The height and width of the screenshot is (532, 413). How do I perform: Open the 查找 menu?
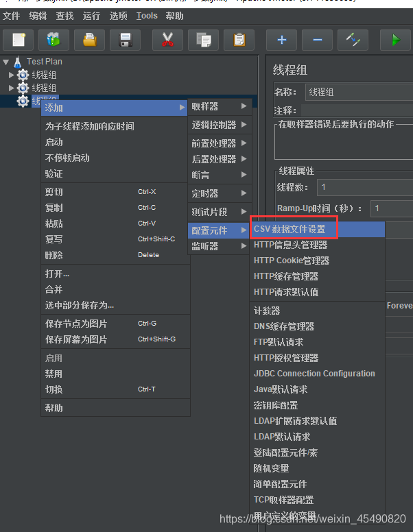coord(65,16)
